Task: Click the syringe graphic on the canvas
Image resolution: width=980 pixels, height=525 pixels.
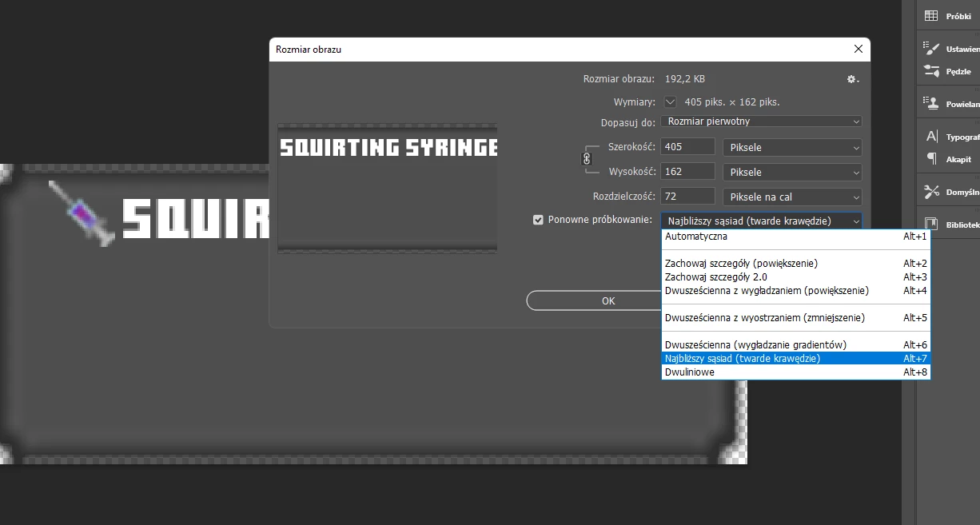Action: [x=83, y=213]
